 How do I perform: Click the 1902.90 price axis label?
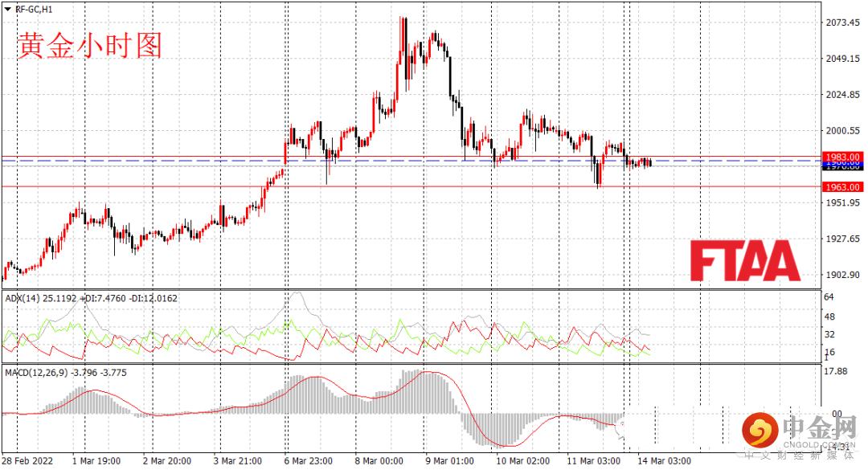(x=842, y=275)
